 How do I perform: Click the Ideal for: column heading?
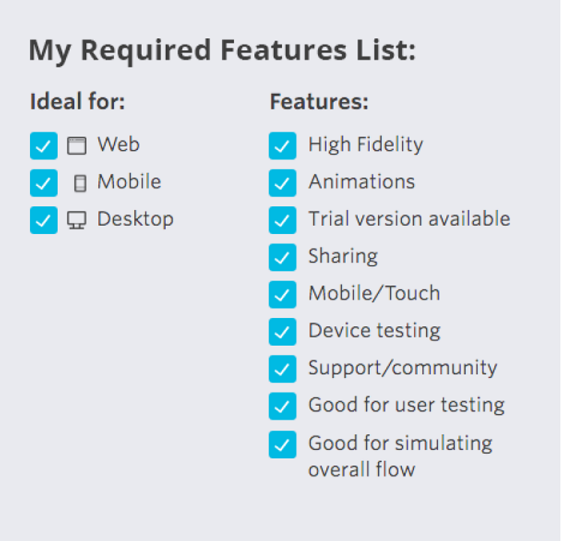pyautogui.click(x=78, y=102)
